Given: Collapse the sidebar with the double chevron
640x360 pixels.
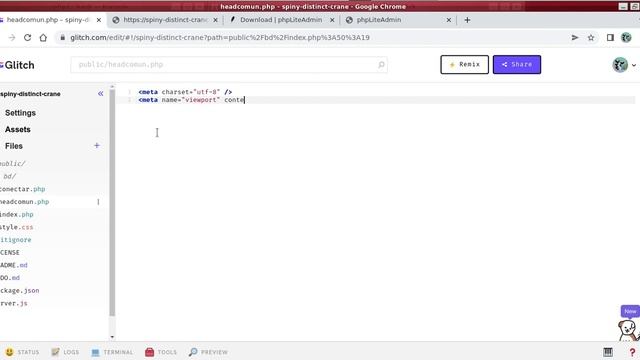Looking at the screenshot, I should [100, 93].
